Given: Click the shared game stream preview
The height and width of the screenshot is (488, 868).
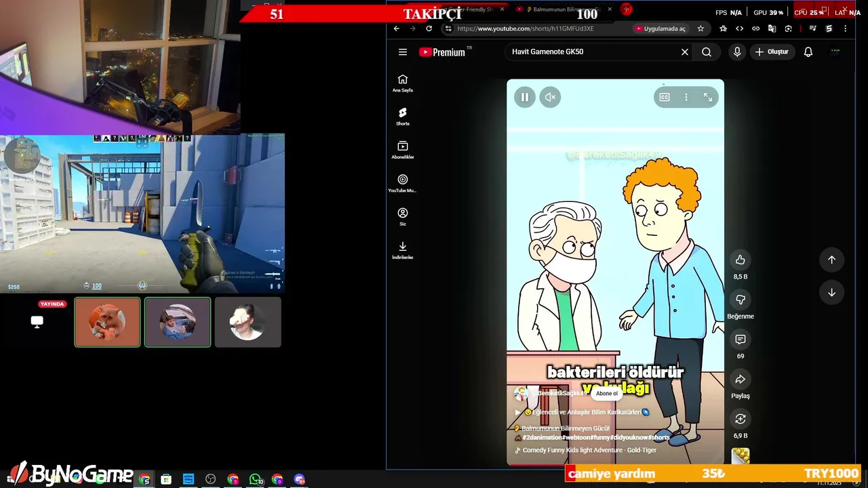Looking at the screenshot, I should pos(142,213).
